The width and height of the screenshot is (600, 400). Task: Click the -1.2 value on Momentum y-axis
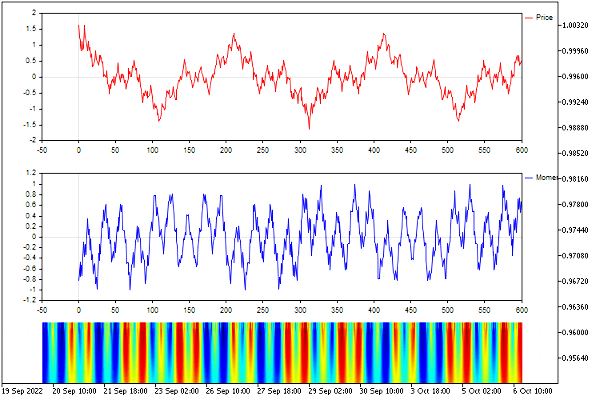30,300
